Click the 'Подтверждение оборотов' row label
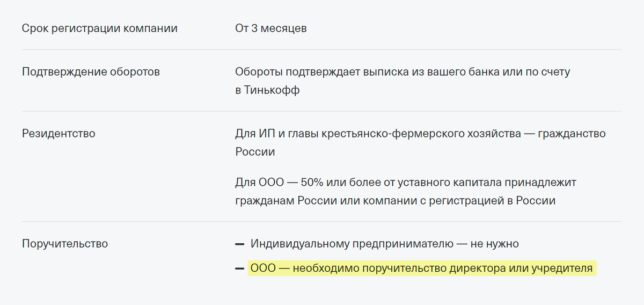 pyautogui.click(x=91, y=72)
